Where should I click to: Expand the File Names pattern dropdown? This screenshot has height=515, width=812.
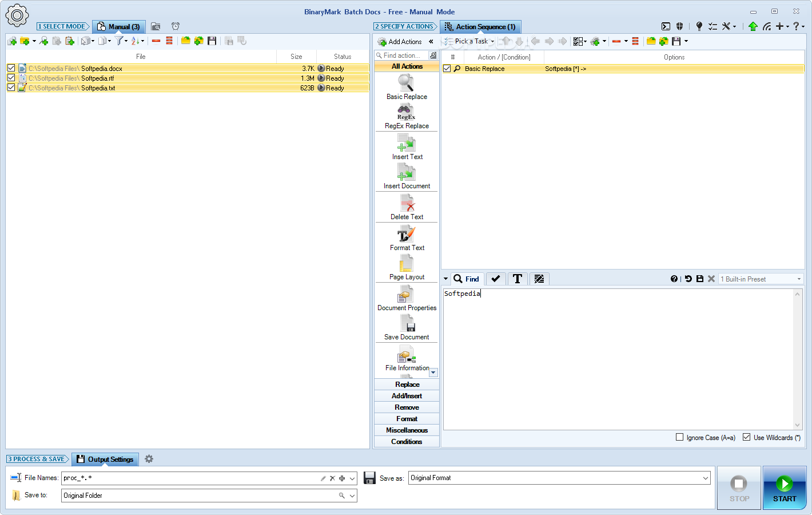click(x=352, y=478)
